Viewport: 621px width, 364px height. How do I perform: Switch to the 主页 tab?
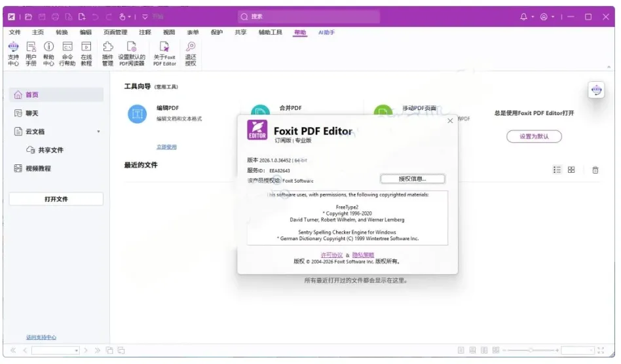[38, 32]
